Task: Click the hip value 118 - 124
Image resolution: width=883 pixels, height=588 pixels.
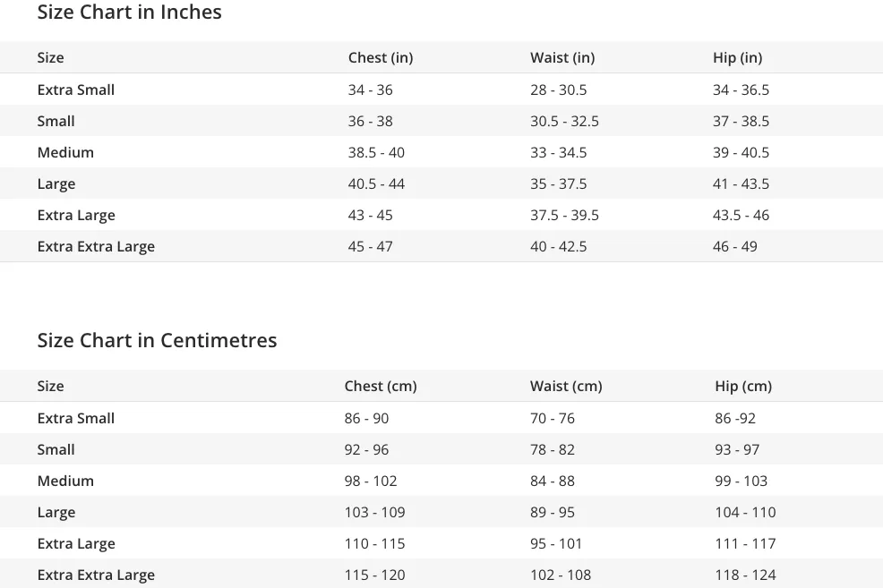Action: [x=745, y=575]
